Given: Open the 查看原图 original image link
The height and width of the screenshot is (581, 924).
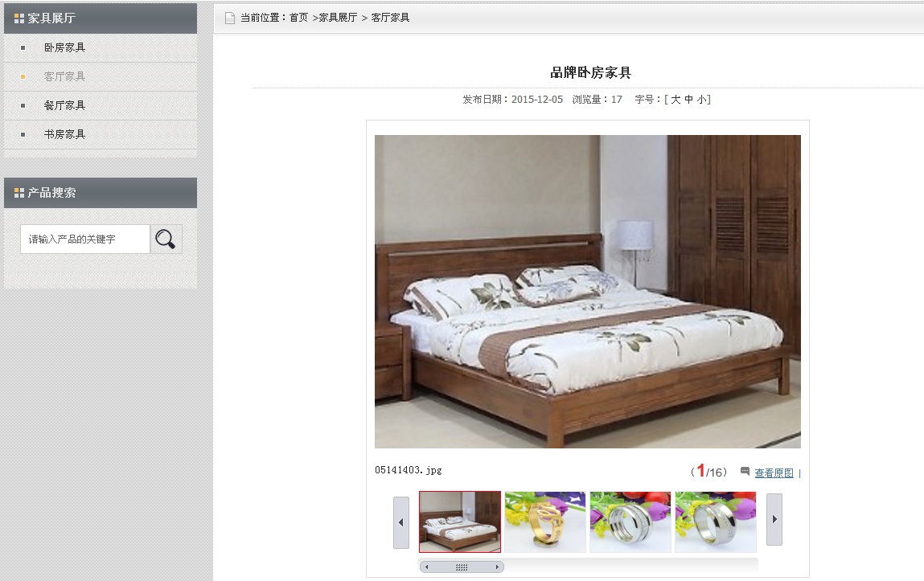Looking at the screenshot, I should click(774, 473).
